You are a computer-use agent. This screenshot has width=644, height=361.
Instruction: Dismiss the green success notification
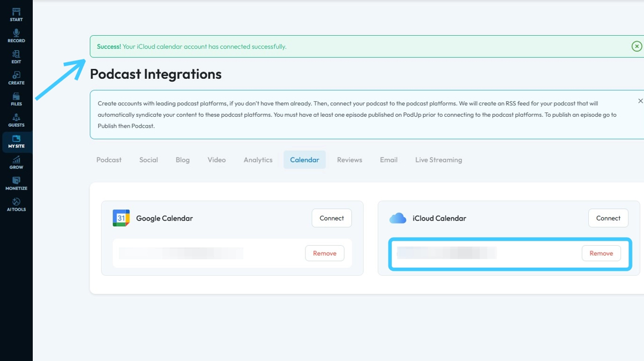click(x=637, y=46)
